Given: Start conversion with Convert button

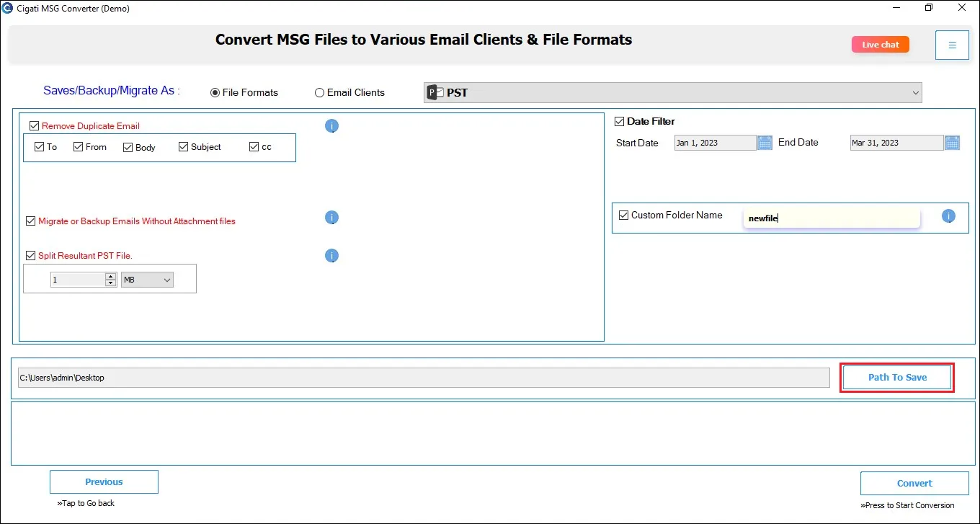Looking at the screenshot, I should coord(914,483).
